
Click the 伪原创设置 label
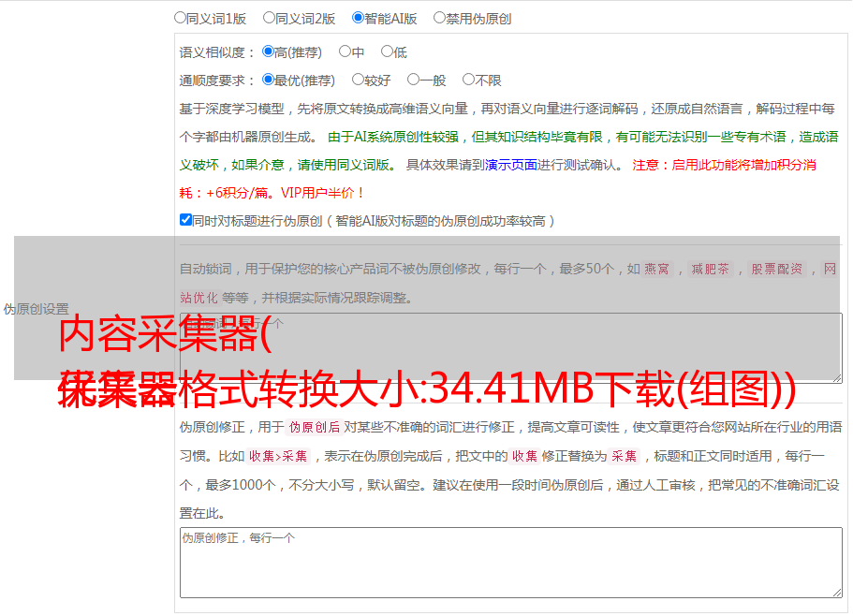36,309
